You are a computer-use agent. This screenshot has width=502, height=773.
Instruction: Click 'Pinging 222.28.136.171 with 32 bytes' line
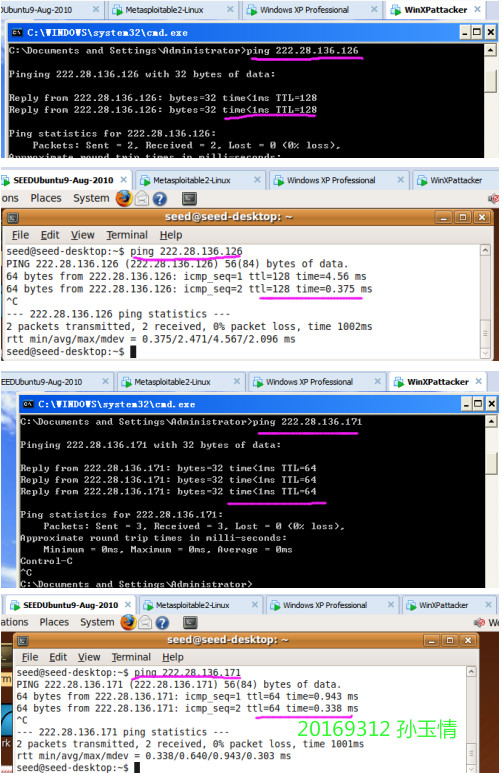[x=150, y=445]
